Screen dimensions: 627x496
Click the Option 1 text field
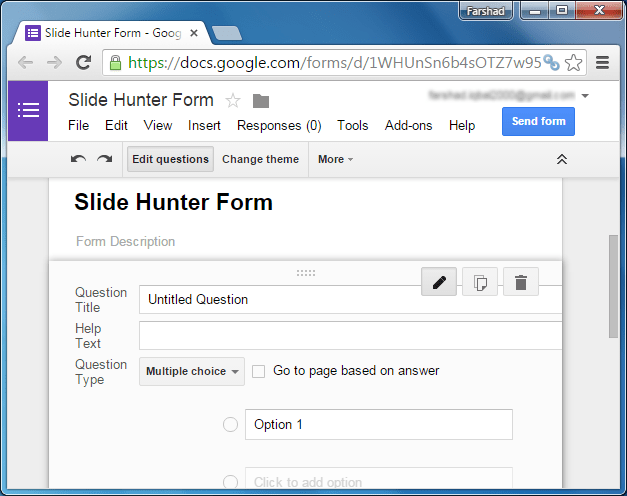click(379, 424)
